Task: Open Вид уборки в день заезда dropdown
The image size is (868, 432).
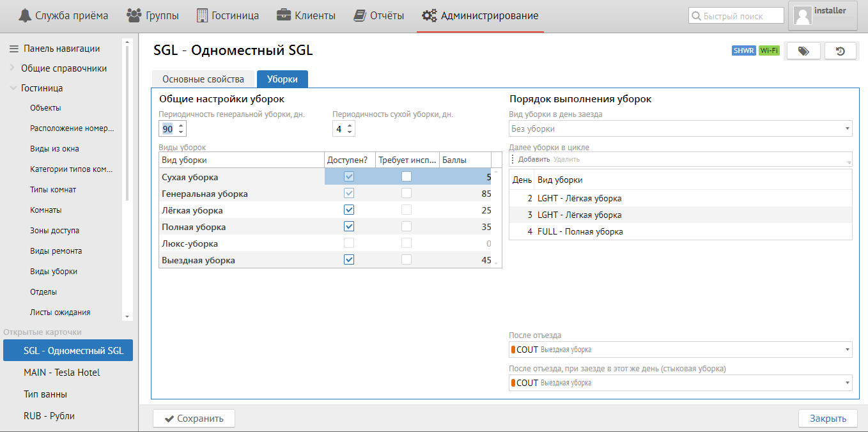Action: click(x=680, y=128)
